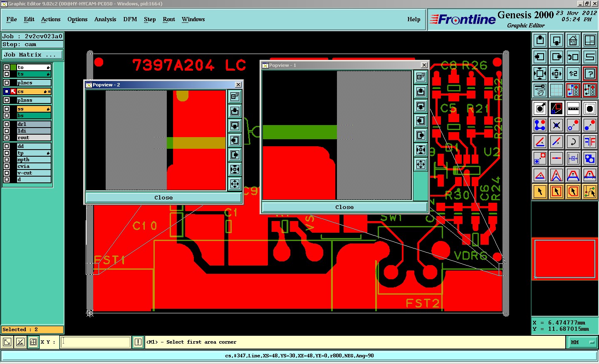Select the blue and red connected nodes tool
599x364 pixels.
tap(540, 125)
